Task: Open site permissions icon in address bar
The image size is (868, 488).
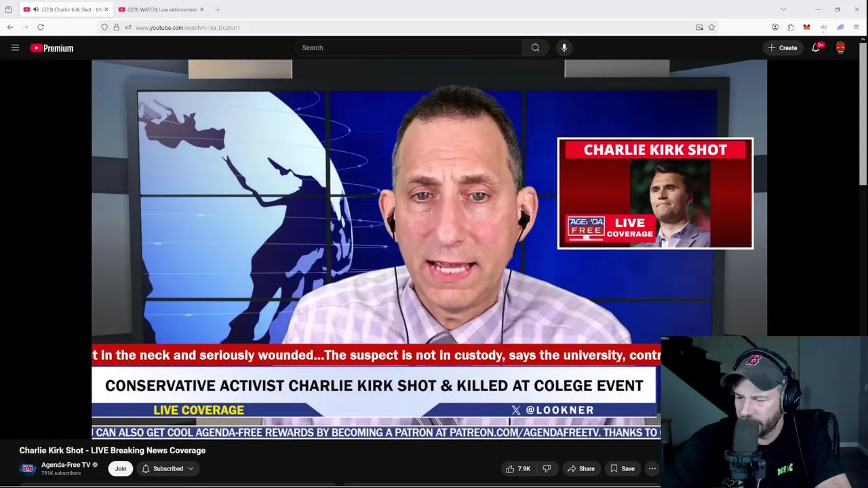Action: (x=127, y=27)
